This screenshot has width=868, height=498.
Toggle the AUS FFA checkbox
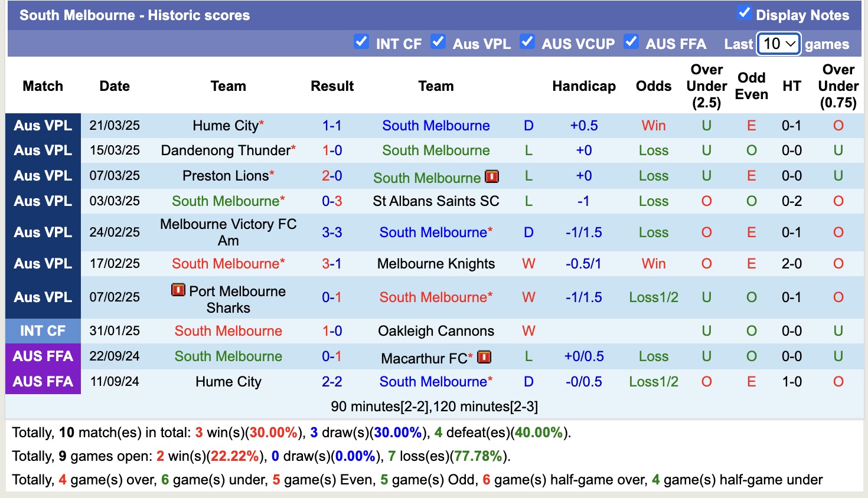click(x=631, y=42)
